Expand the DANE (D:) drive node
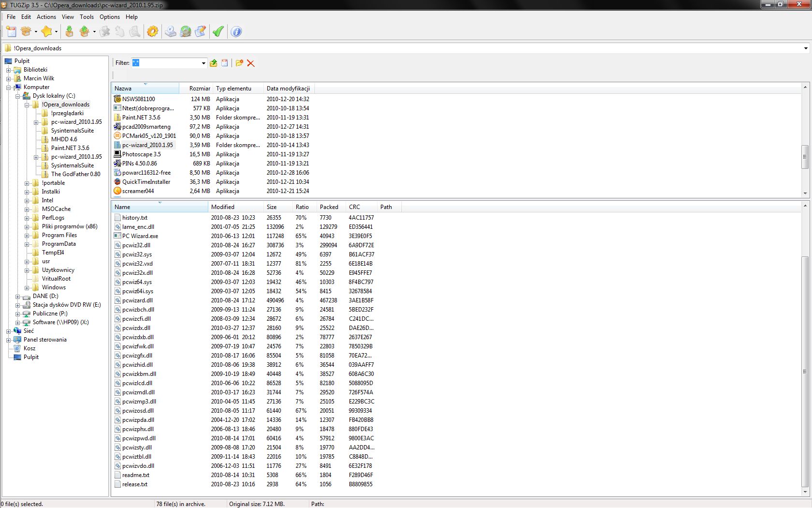The image size is (812, 508). (17, 296)
